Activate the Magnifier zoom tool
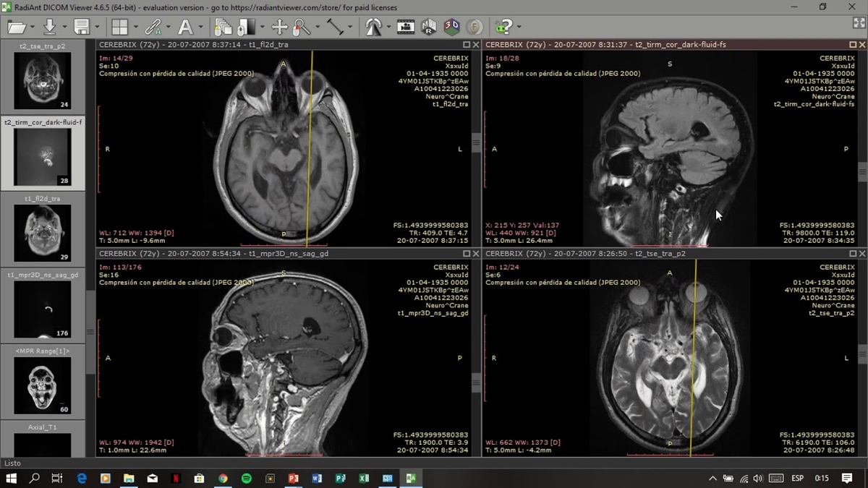868x488 pixels. 299,27
